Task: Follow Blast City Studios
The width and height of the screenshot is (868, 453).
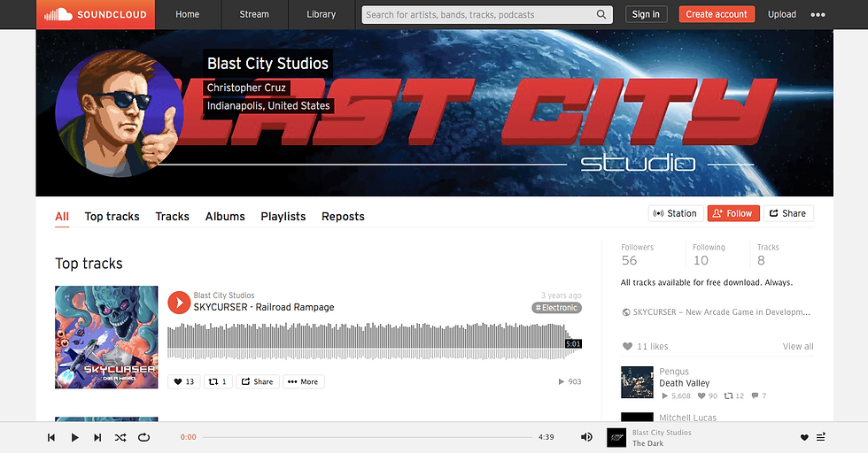Action: point(733,213)
